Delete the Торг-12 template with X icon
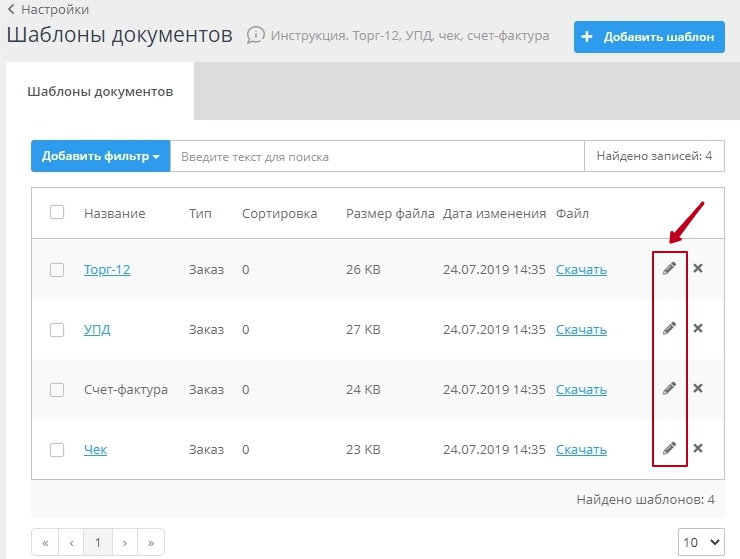The width and height of the screenshot is (740, 559). [x=698, y=268]
